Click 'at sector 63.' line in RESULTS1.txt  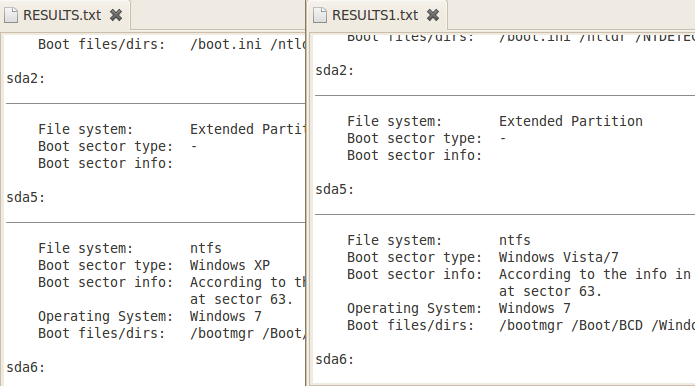point(550,291)
